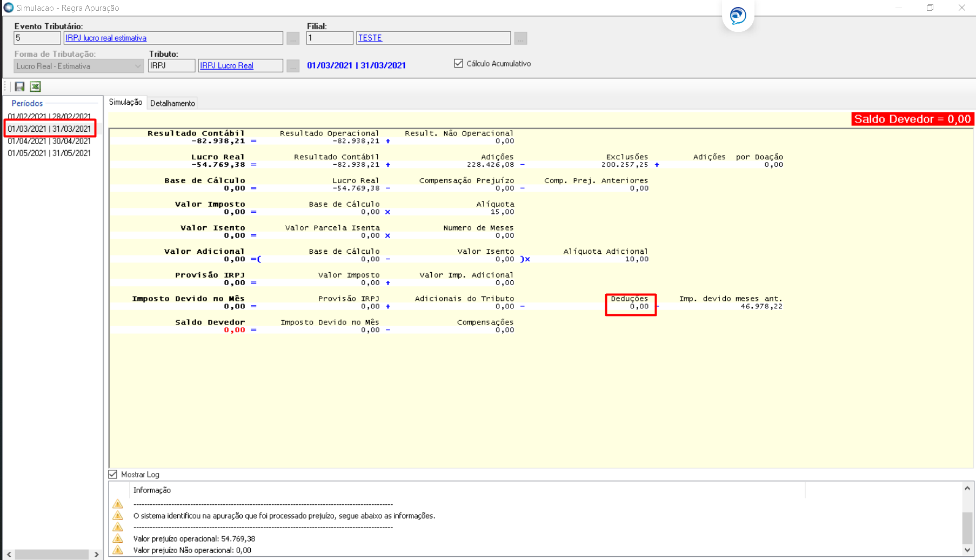This screenshot has height=560, width=976.
Task: Click the Deduções value 0,00
Action: pyautogui.click(x=639, y=306)
